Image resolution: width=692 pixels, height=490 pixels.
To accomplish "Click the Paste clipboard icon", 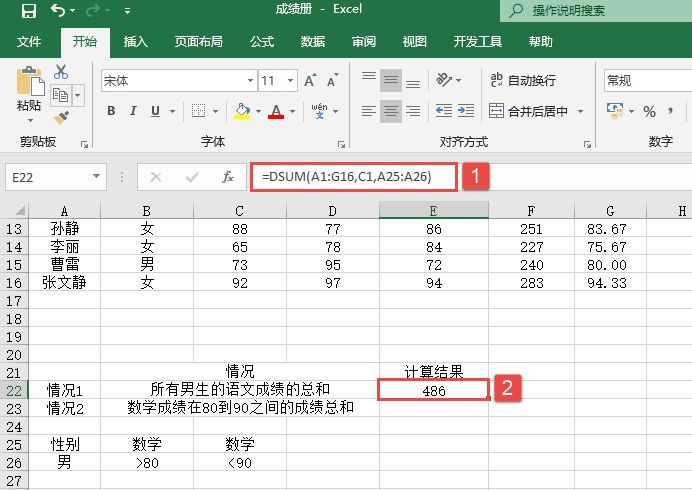I will pos(30,88).
